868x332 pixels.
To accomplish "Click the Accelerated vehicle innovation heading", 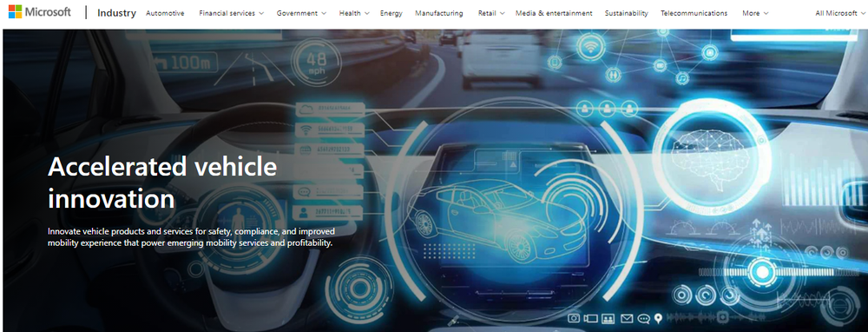I will tap(162, 183).
